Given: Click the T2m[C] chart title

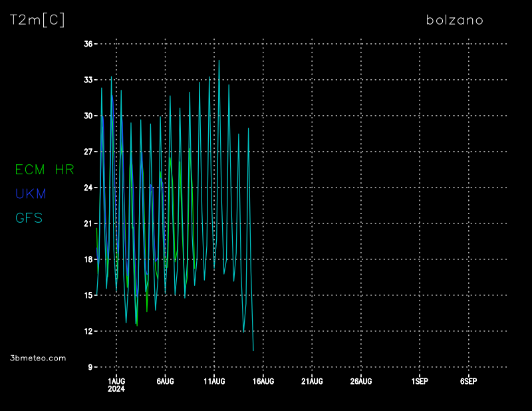Looking at the screenshot, I should [37, 20].
